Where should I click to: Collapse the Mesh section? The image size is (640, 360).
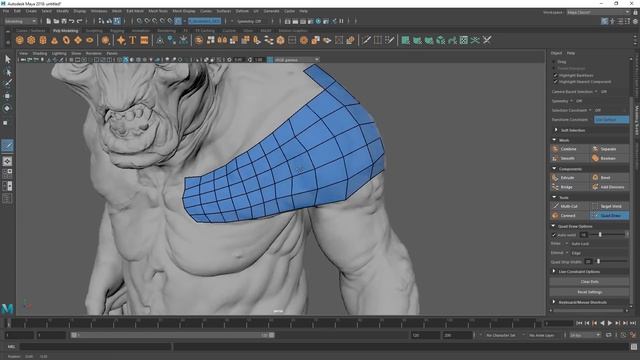554,140
